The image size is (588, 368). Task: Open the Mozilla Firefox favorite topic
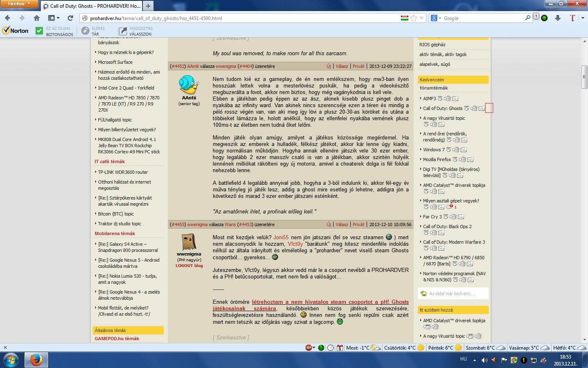point(437,159)
